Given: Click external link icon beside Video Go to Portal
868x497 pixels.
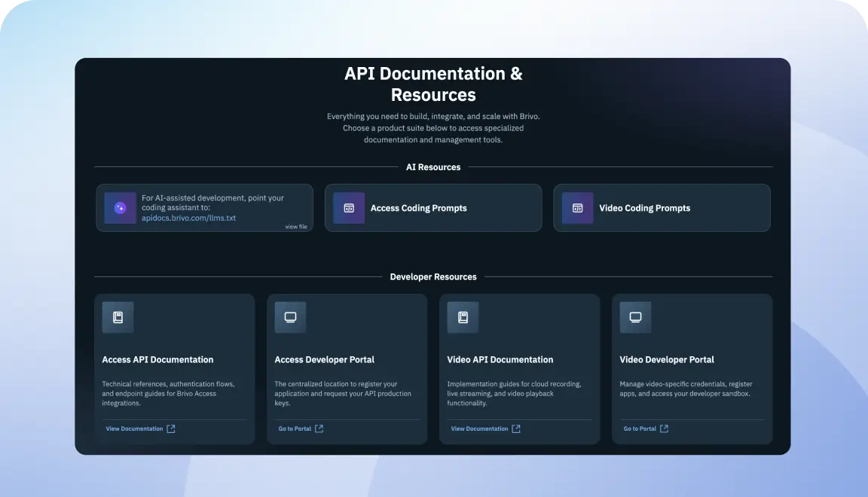Looking at the screenshot, I should tap(664, 429).
